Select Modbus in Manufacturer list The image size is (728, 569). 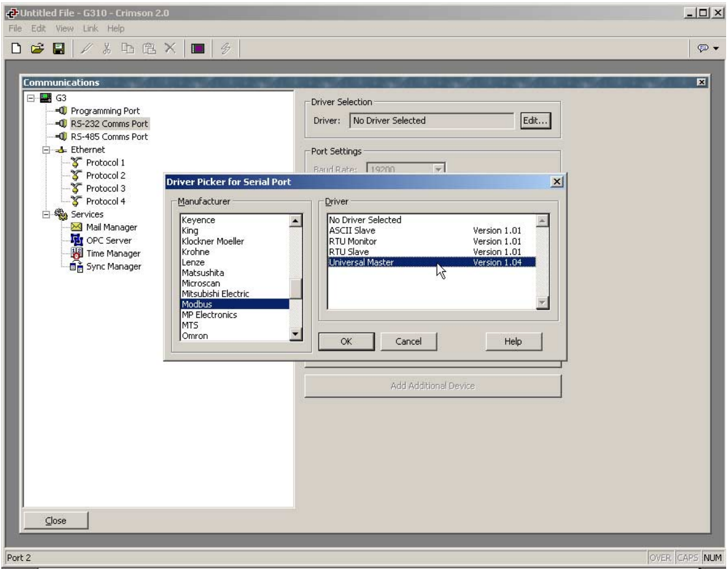click(235, 305)
